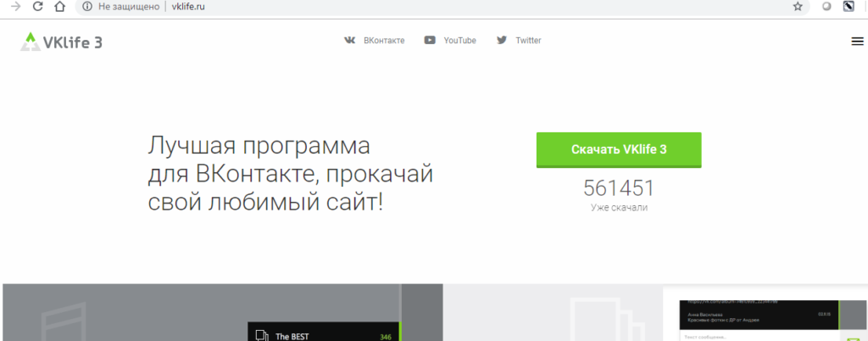This screenshot has height=341, width=868.
Task: Open the dark square extension icon
Action: click(848, 7)
